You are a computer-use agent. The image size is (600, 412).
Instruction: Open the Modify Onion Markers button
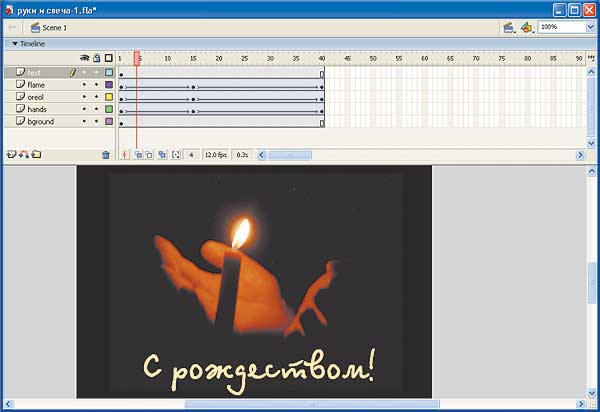(176, 155)
